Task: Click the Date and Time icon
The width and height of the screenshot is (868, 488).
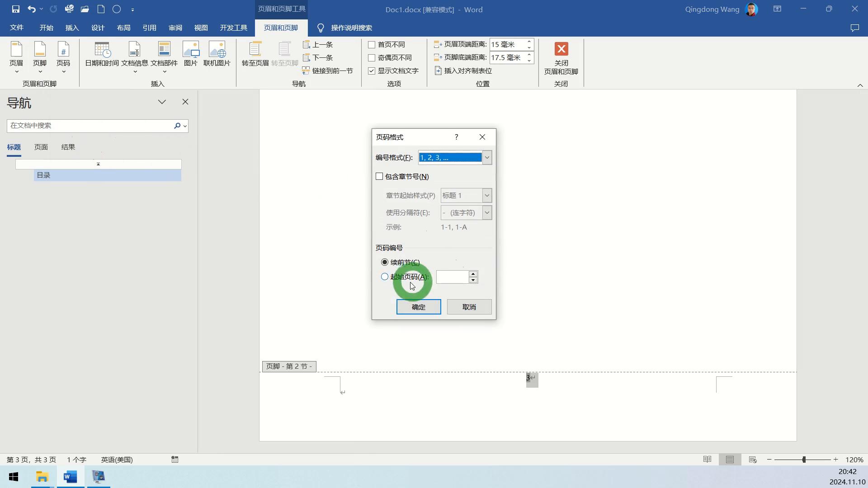Action: coord(102,54)
